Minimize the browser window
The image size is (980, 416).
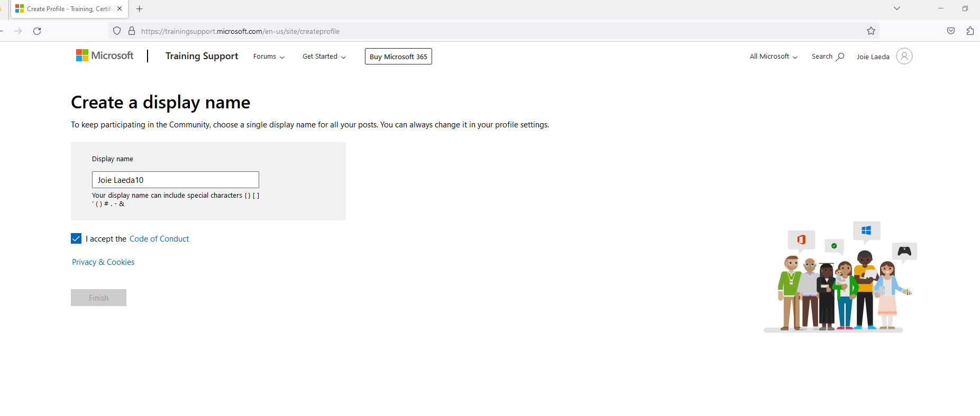[x=940, y=8]
